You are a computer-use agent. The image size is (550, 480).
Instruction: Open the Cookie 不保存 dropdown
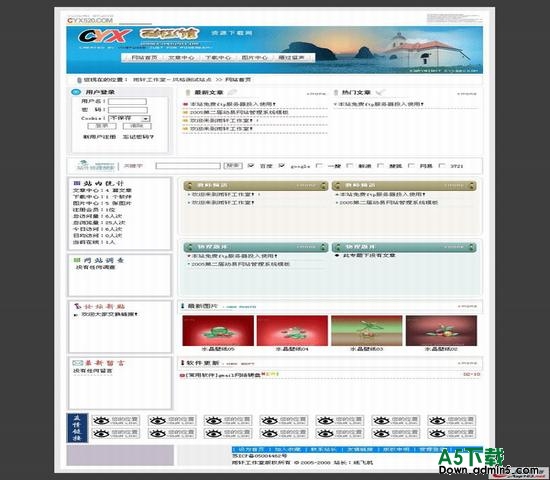click(x=129, y=119)
